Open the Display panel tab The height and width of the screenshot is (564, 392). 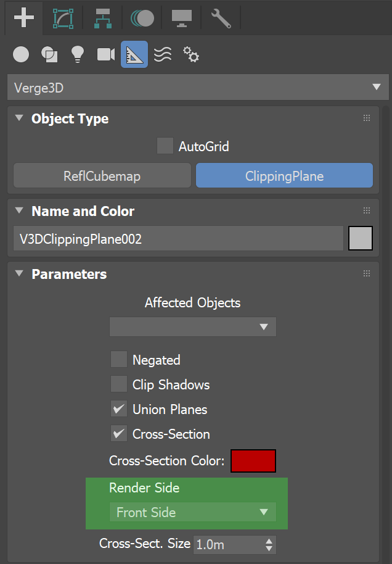click(181, 18)
